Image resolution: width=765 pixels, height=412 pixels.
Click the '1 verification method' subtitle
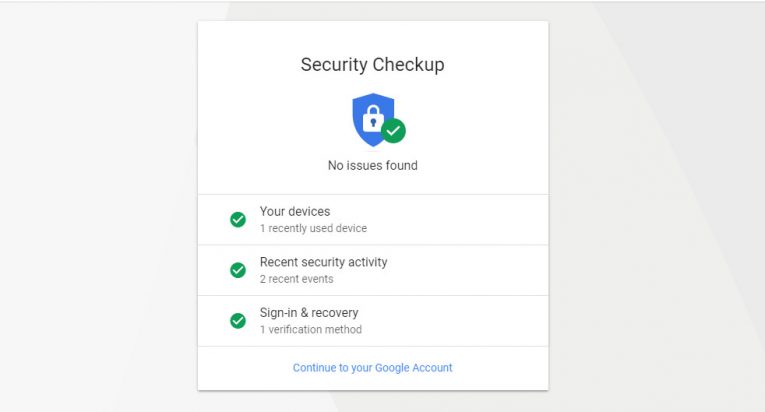[311, 330]
